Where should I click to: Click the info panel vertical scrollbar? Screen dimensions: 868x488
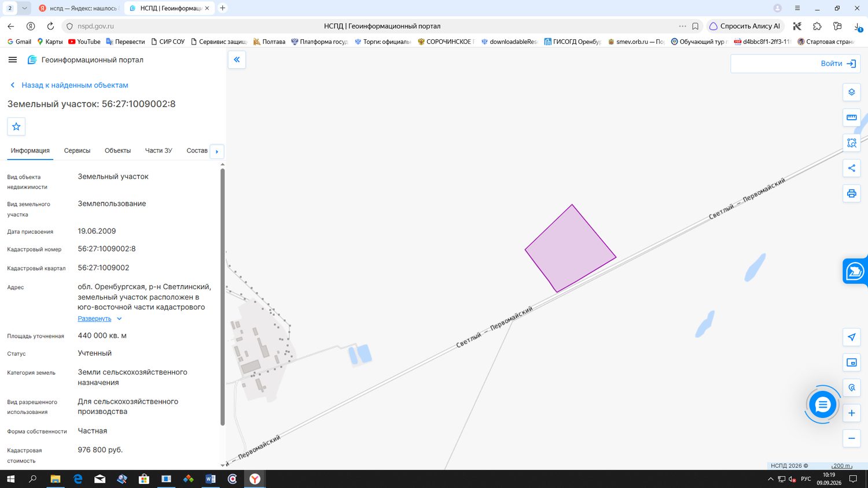(222, 297)
